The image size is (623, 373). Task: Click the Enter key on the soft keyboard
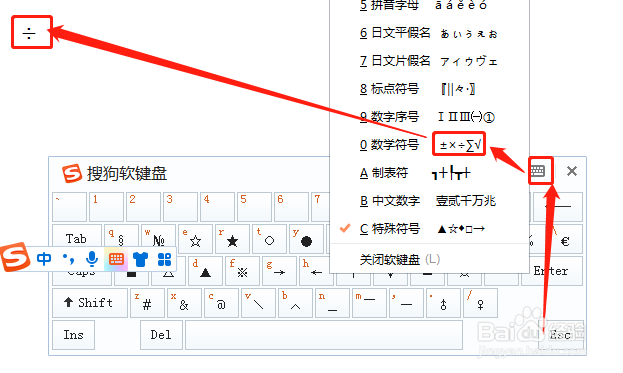click(x=551, y=271)
